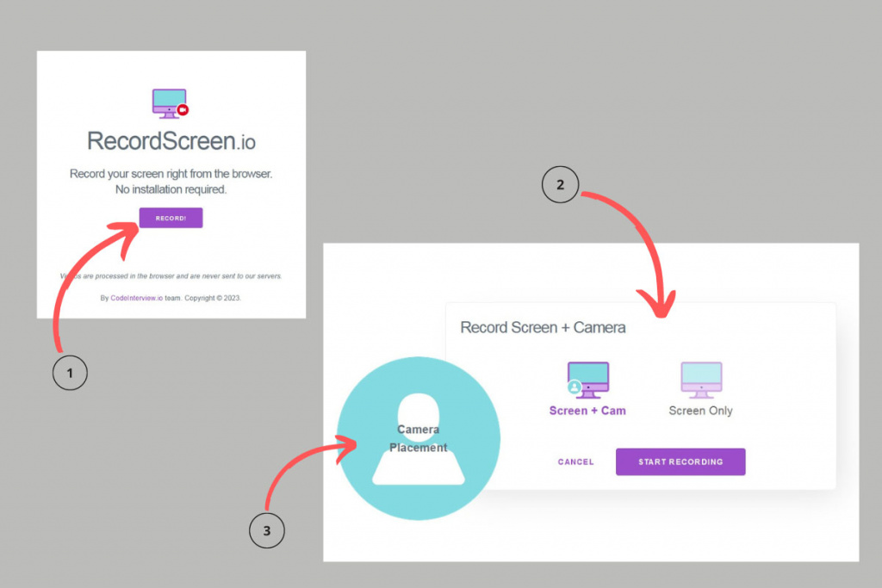Viewport: 882px width, 588px height.
Task: Click the CANCEL button
Action: click(x=575, y=462)
